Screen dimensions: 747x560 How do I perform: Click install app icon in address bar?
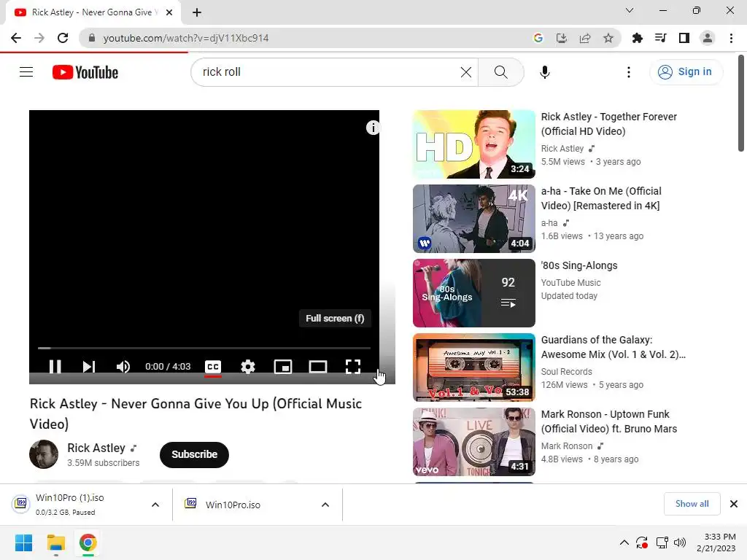click(x=562, y=38)
